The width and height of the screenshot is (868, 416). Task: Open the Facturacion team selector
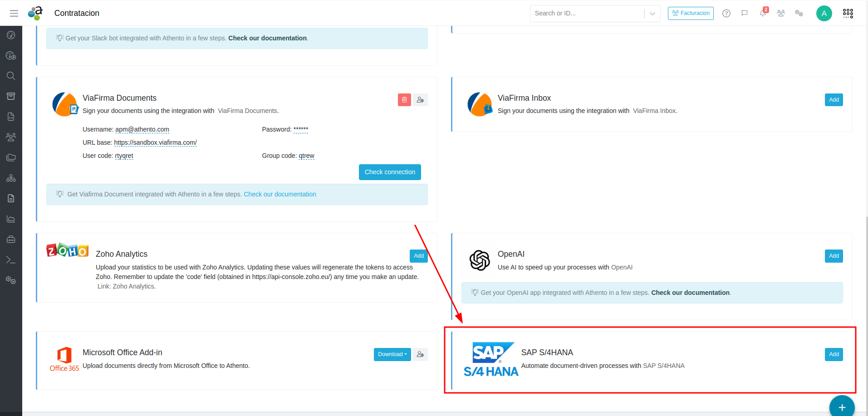pyautogui.click(x=691, y=13)
